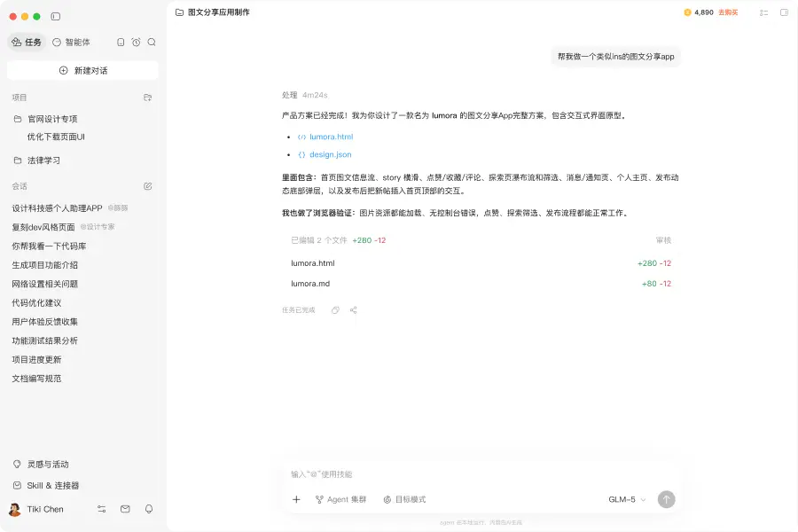Image resolution: width=798 pixels, height=532 pixels.
Task: Toggle the right side panel icon
Action: [x=785, y=12]
